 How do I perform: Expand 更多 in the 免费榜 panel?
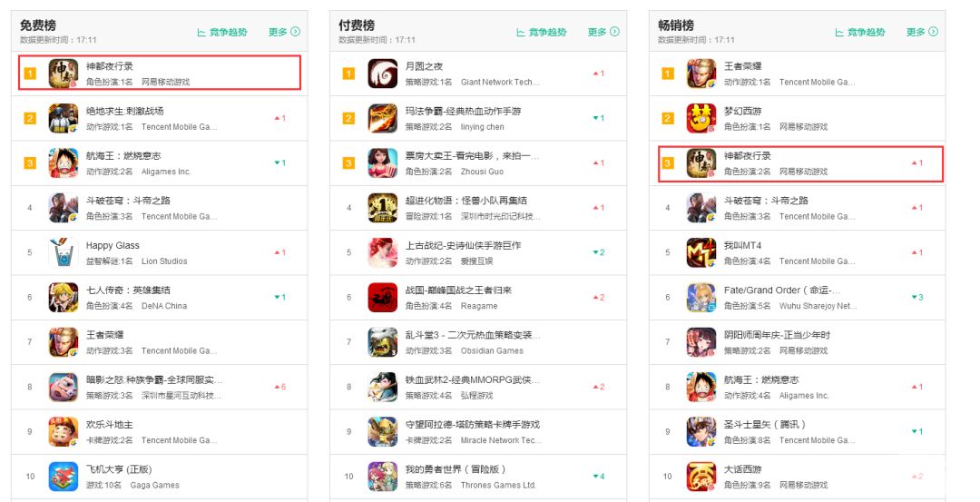coord(284,32)
